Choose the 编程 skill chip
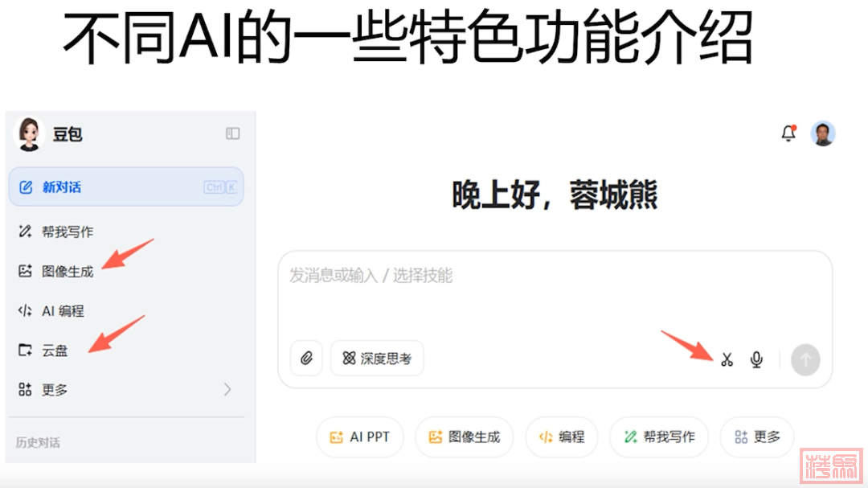The image size is (868, 488). tap(562, 437)
